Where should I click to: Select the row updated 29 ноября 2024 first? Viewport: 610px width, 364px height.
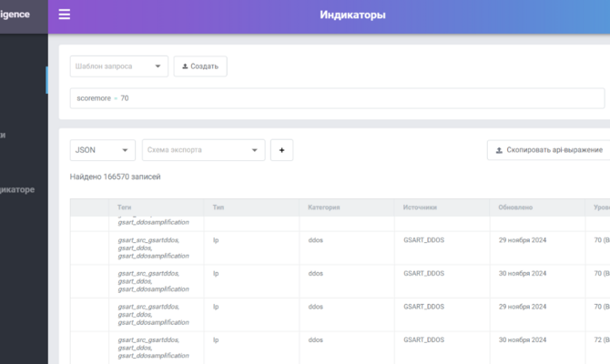click(x=340, y=248)
